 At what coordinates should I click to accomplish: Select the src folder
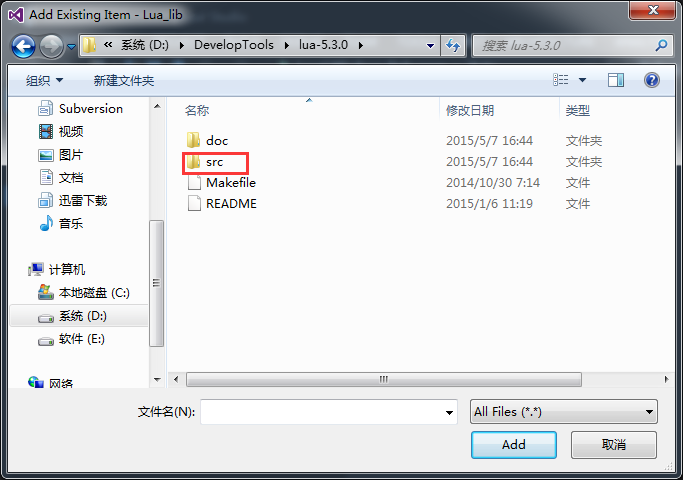click(215, 162)
